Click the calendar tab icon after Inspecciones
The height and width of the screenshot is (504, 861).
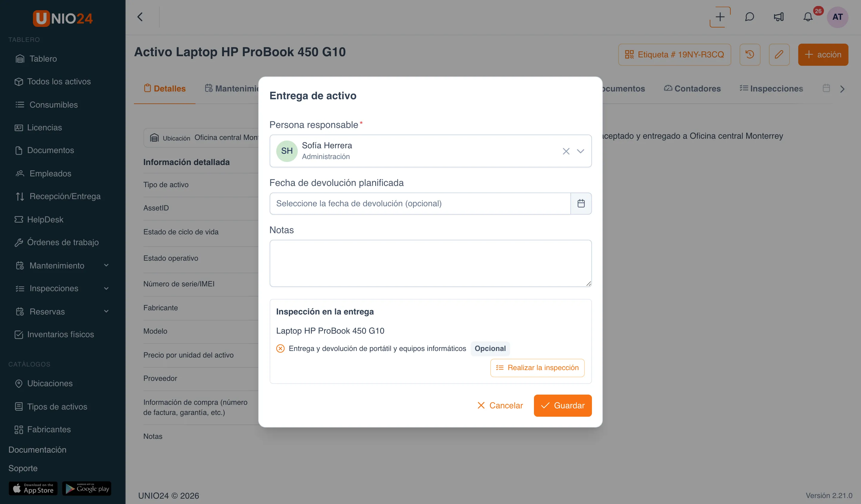(826, 88)
